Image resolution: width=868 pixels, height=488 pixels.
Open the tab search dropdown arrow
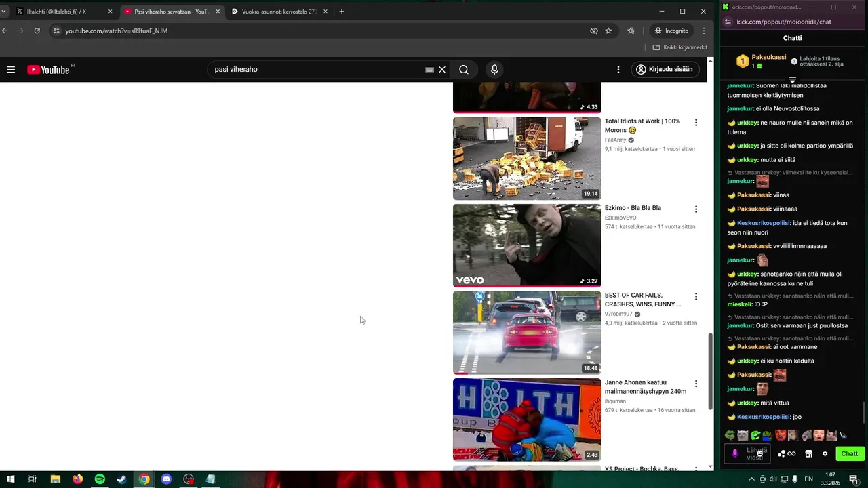(x=3, y=11)
